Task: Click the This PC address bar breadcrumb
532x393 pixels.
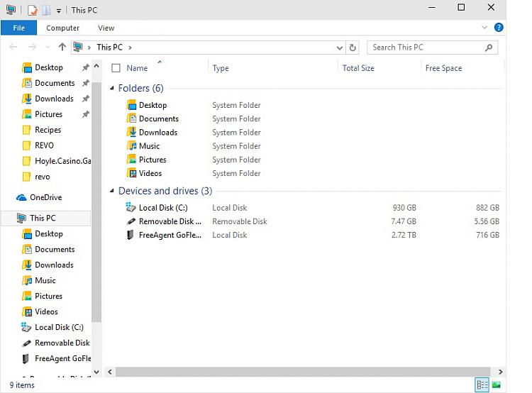Action: tap(109, 47)
